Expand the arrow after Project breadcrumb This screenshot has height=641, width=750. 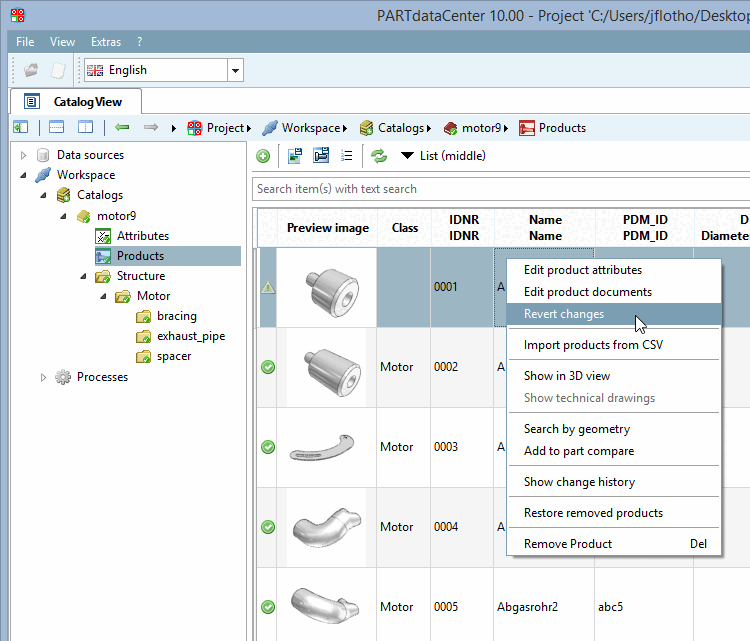pos(249,129)
